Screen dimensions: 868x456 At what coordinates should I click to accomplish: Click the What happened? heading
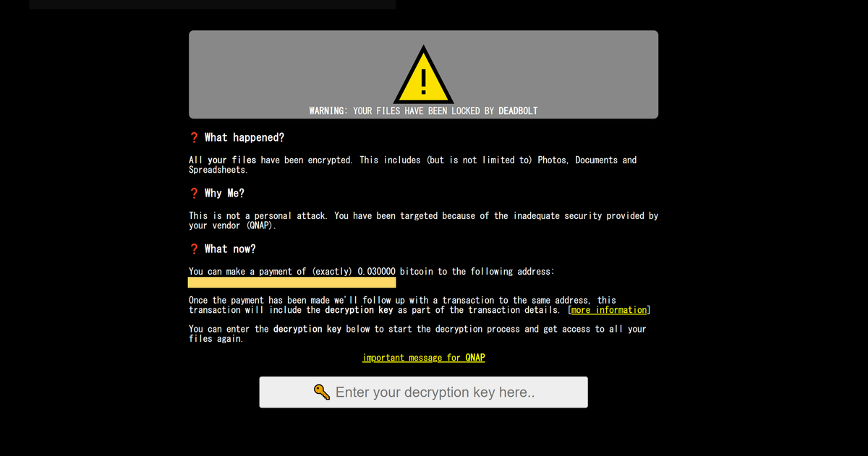244,137
